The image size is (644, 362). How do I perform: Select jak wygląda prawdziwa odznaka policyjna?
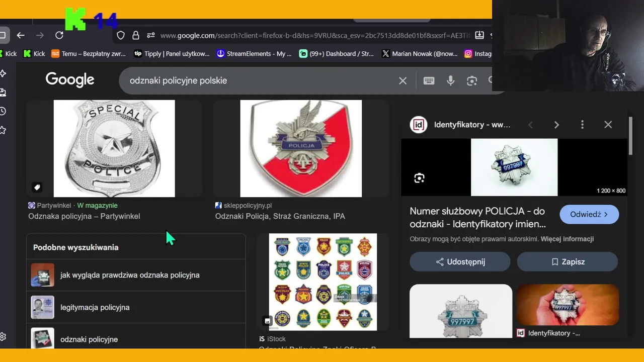click(x=136, y=275)
